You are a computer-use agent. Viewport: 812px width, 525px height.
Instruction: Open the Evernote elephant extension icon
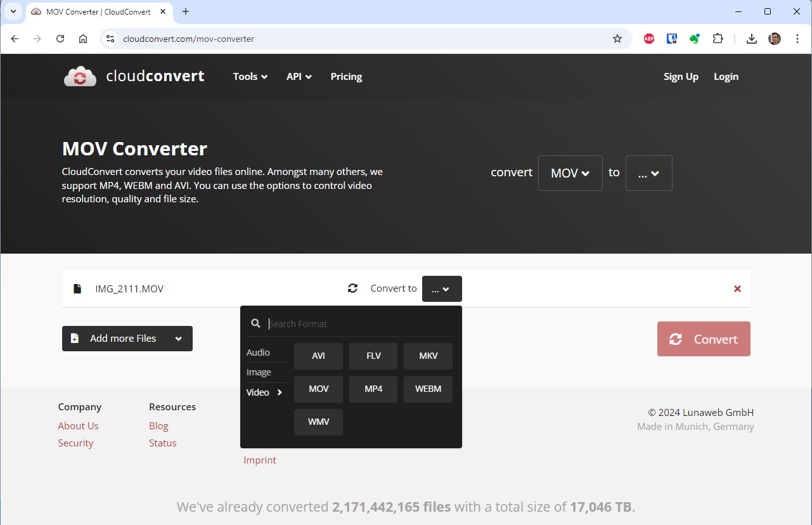point(695,39)
